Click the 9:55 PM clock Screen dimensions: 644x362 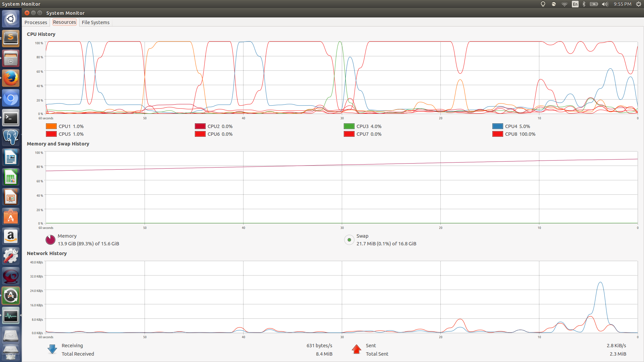pyautogui.click(x=622, y=4)
